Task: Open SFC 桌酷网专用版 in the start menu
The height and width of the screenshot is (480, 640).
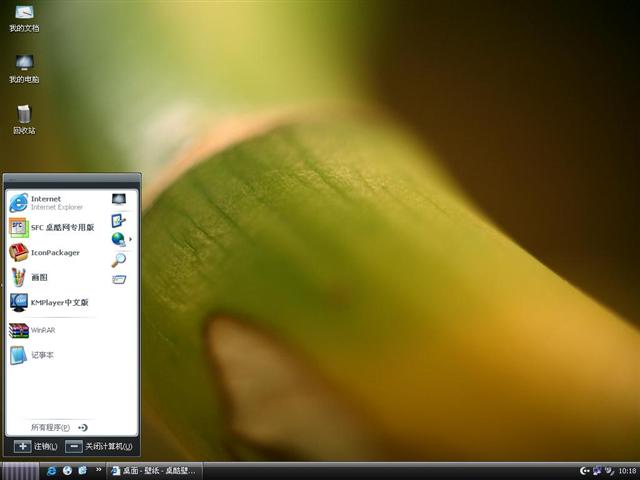Action: coord(52,227)
